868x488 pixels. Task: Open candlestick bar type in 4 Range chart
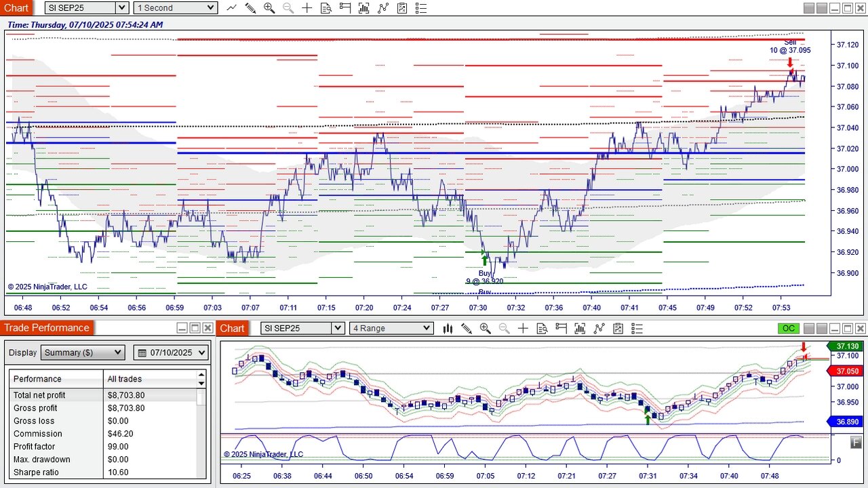tap(448, 328)
